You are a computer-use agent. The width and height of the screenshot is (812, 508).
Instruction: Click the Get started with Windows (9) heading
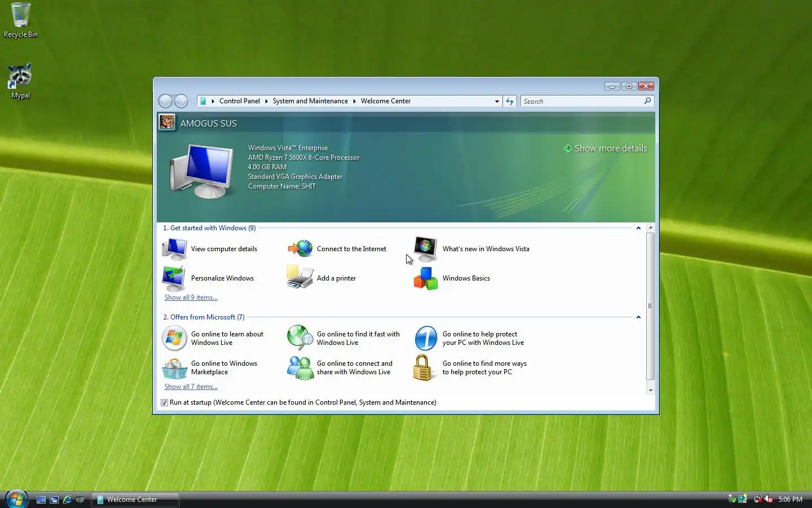(x=209, y=228)
